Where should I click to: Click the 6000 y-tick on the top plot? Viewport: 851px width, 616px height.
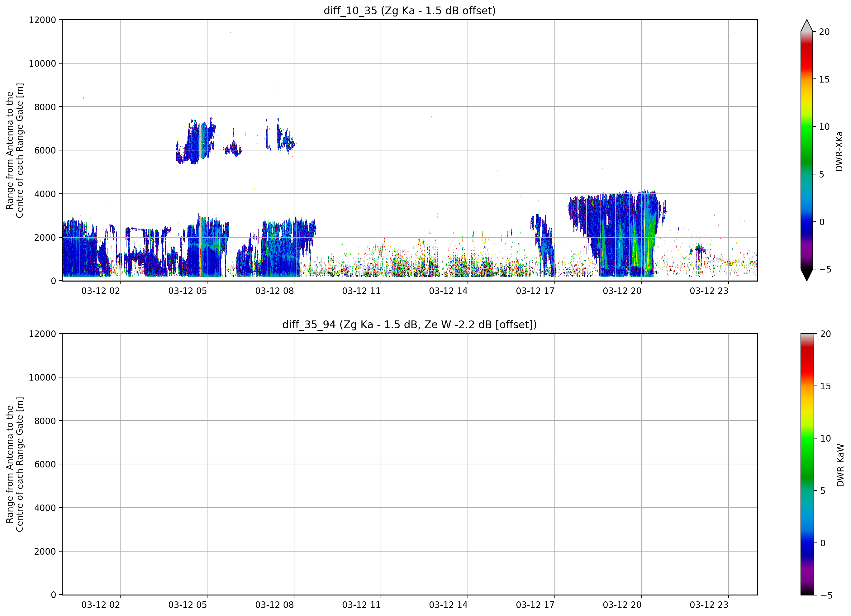(x=45, y=150)
